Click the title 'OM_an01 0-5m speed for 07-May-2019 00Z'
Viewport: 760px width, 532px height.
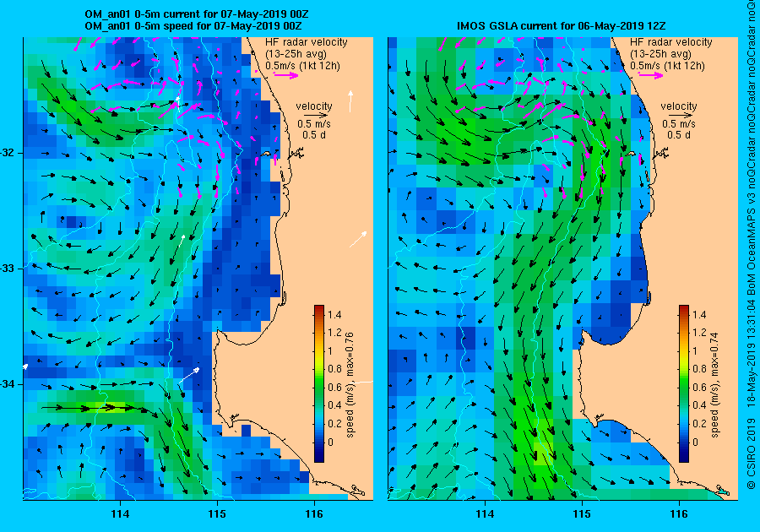click(193, 26)
